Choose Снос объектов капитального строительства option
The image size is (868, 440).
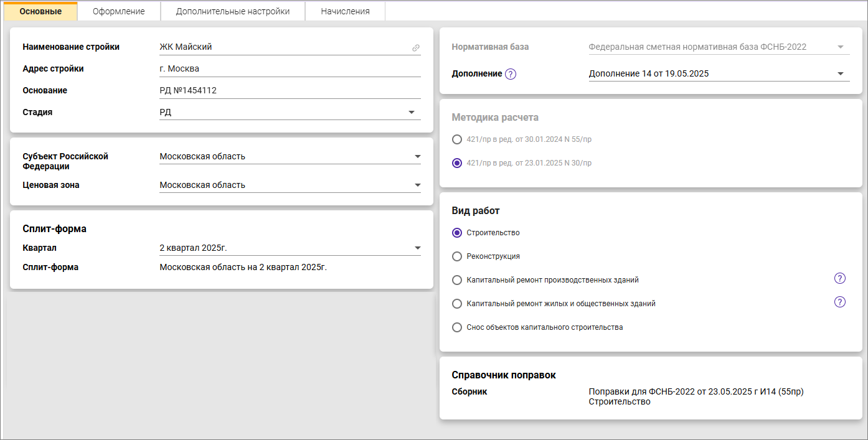tap(457, 327)
